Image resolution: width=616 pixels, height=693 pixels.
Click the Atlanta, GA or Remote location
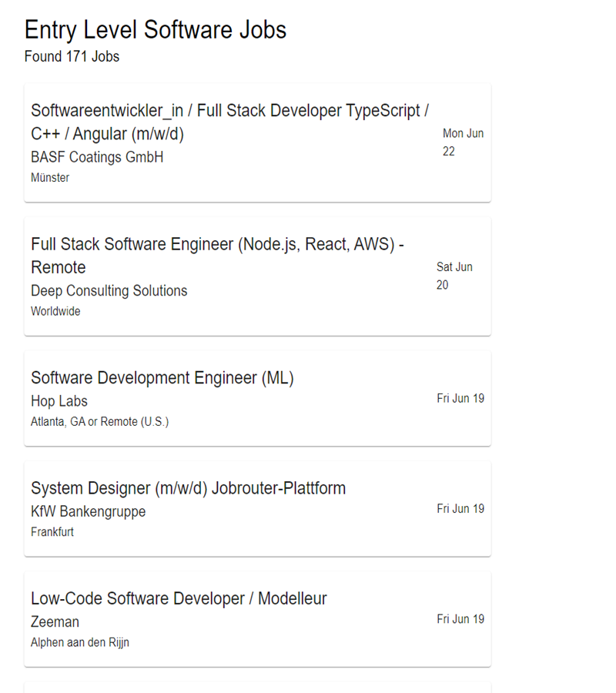point(99,421)
